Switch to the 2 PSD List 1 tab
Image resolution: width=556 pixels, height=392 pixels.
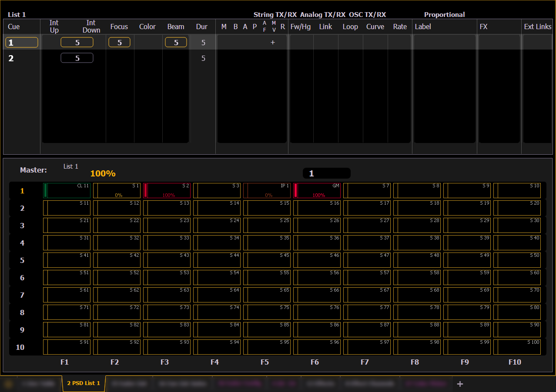84,383
